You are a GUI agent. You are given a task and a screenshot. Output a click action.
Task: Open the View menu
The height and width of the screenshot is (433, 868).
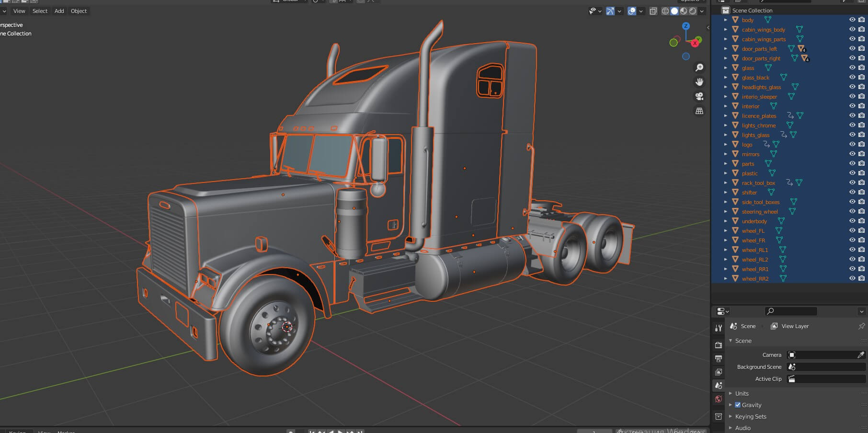point(19,11)
